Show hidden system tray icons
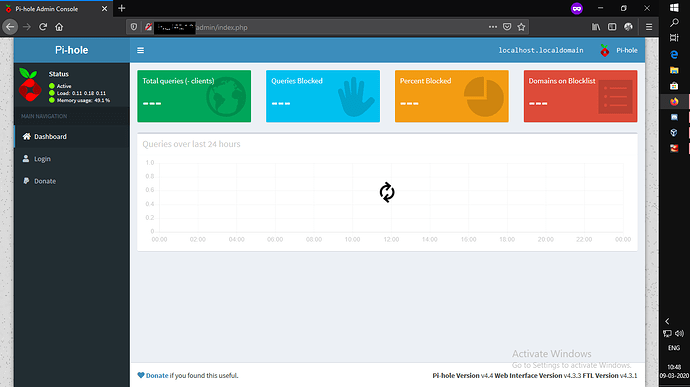The width and height of the screenshot is (690, 387). tap(668, 321)
